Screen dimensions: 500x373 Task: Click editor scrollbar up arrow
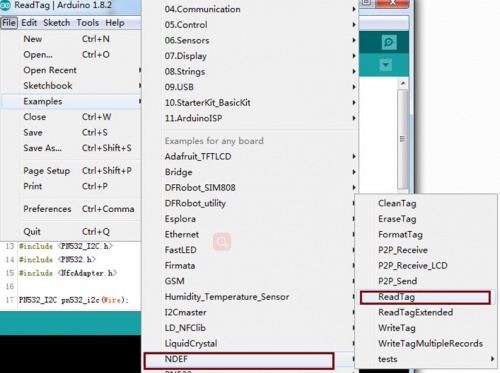pyautogui.click(x=403, y=83)
